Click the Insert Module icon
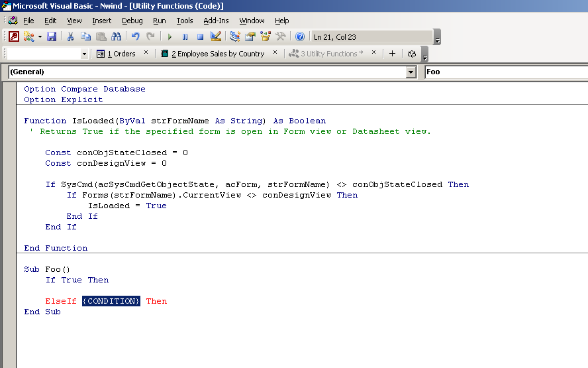588x368 pixels. (x=29, y=36)
